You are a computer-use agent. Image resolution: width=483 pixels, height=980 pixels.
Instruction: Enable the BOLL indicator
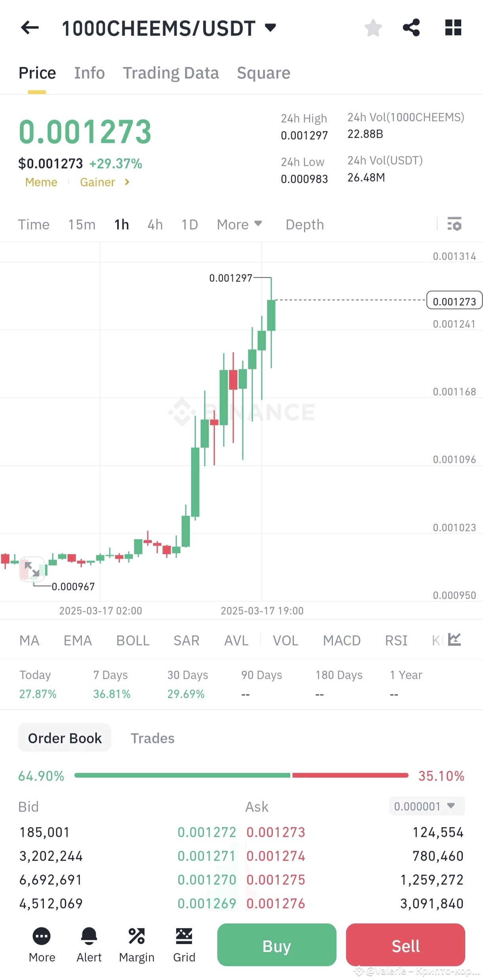tap(132, 640)
